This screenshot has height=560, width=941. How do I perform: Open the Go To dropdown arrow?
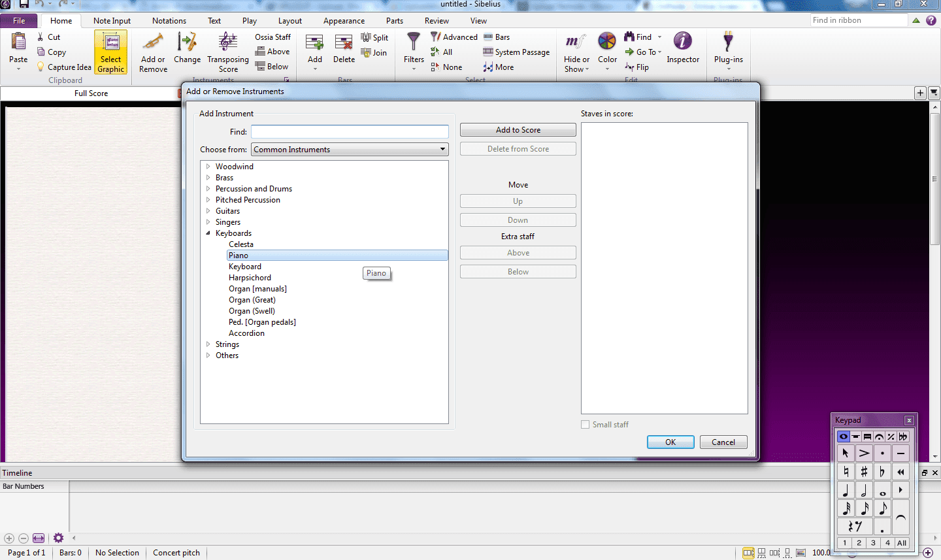click(x=659, y=52)
